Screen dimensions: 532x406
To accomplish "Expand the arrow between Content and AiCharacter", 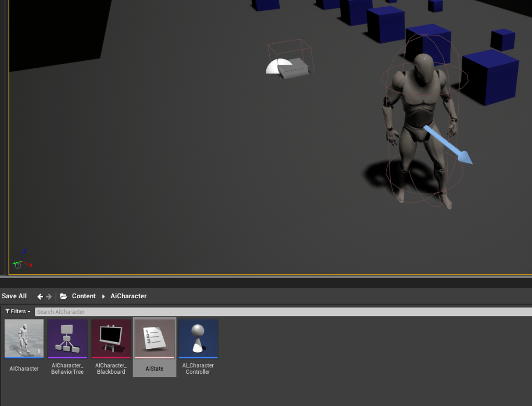I will [103, 297].
